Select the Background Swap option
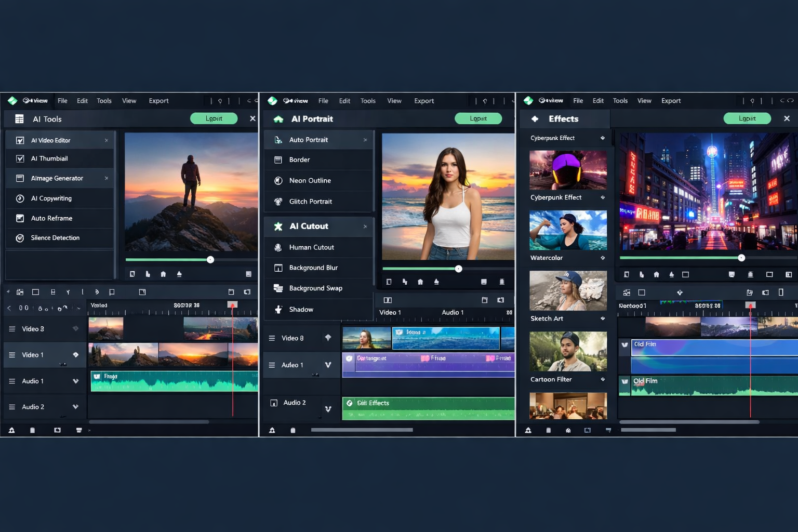This screenshot has width=798, height=532. point(315,288)
